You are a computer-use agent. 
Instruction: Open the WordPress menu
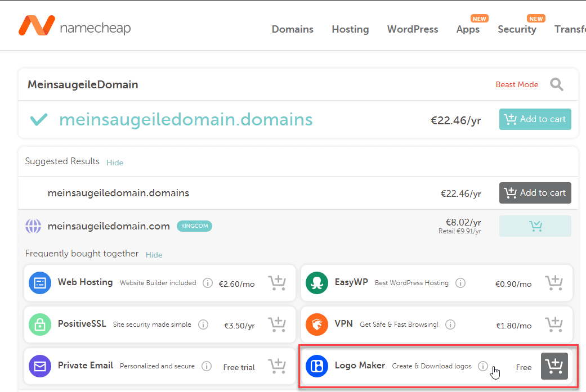tap(413, 29)
